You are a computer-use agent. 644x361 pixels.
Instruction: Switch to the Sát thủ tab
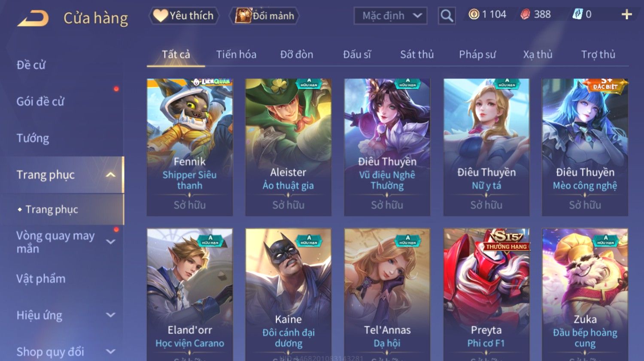(417, 55)
